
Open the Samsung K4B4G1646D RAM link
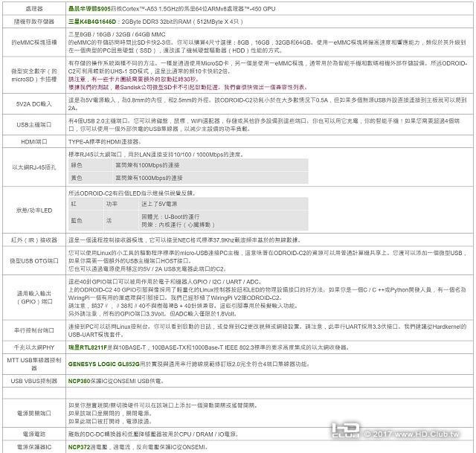click(x=92, y=22)
